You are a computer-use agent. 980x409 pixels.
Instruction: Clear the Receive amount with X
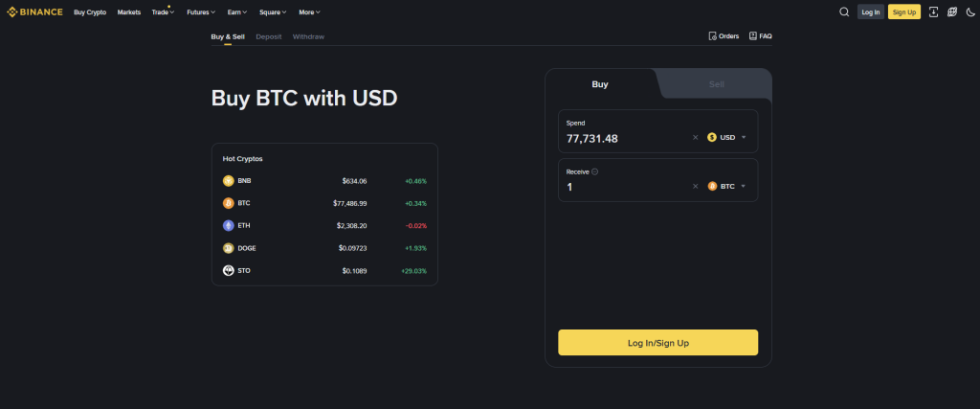coord(696,186)
